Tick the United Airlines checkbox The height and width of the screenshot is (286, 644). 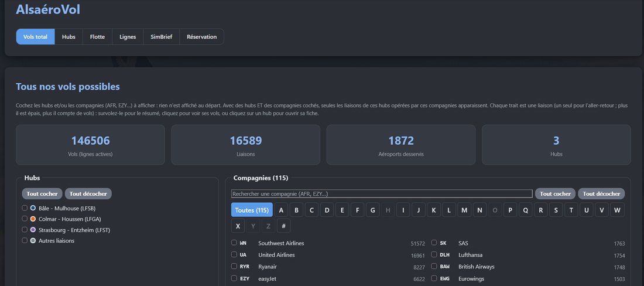click(234, 254)
